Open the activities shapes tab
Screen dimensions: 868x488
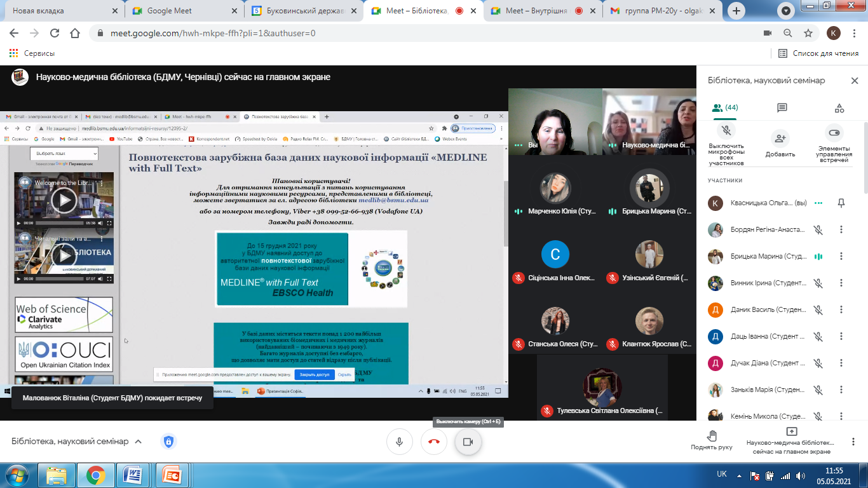[839, 108]
